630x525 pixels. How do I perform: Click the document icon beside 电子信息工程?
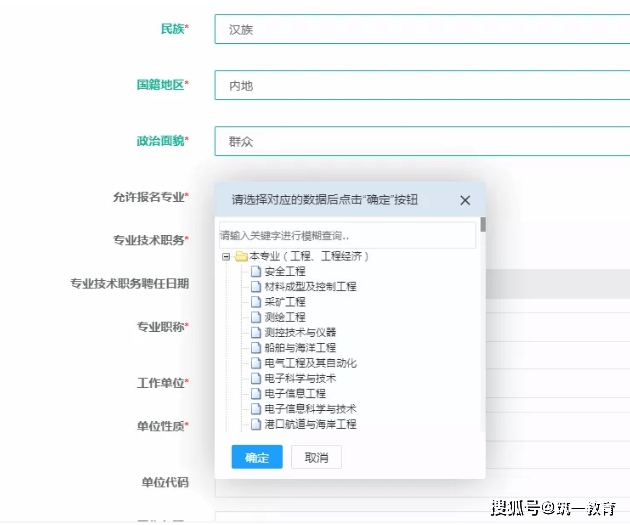point(256,394)
